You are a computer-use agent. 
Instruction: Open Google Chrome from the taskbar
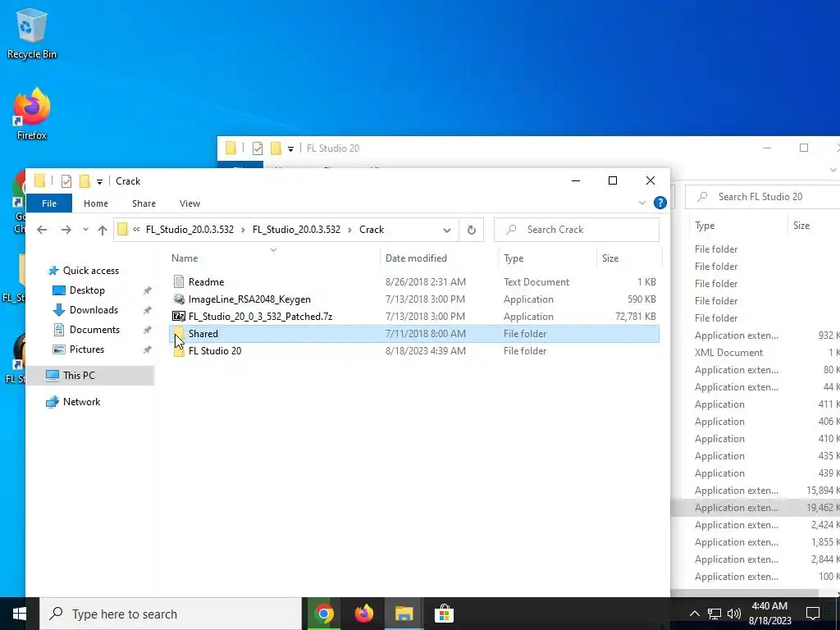(323, 614)
